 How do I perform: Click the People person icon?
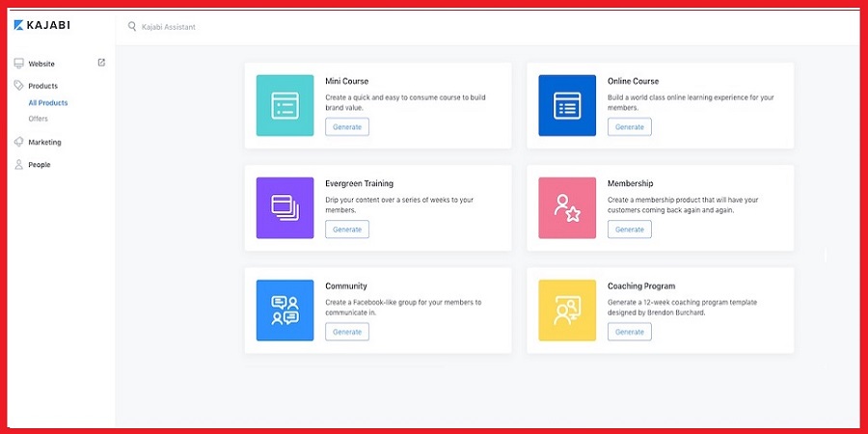pos(19,164)
